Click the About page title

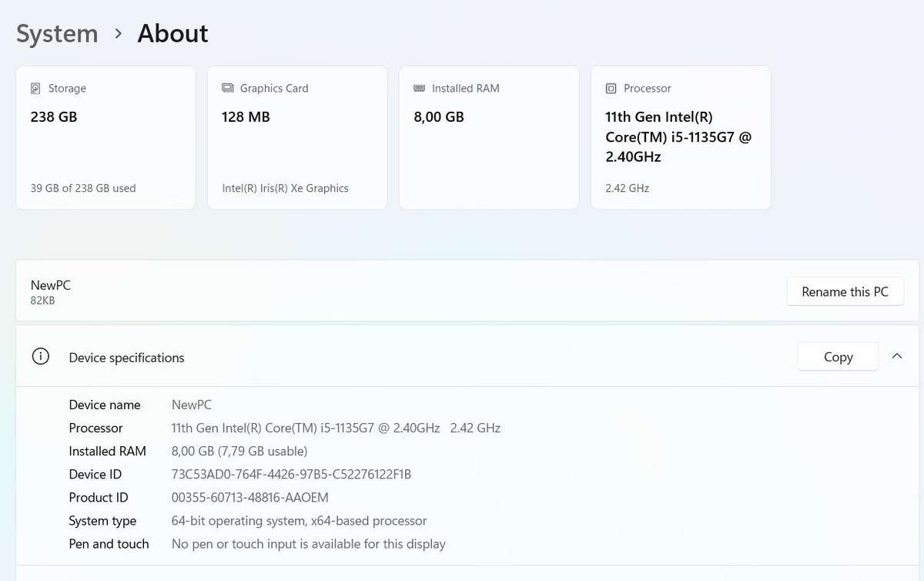[172, 34]
